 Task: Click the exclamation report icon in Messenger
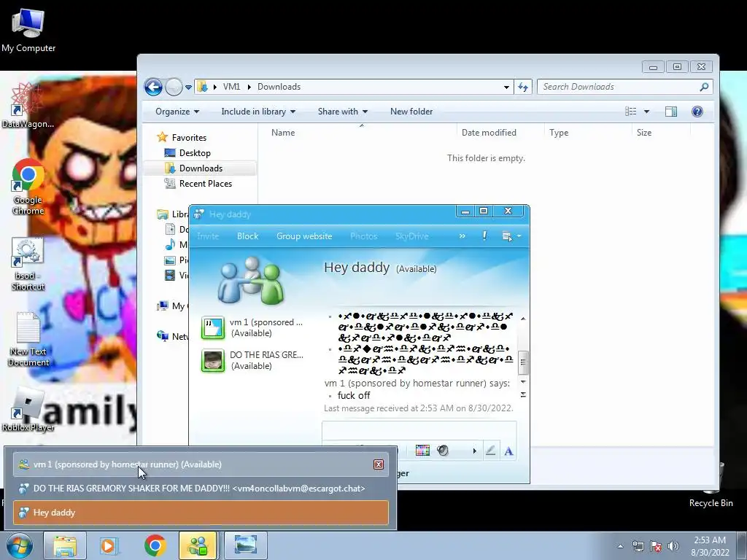click(x=484, y=236)
